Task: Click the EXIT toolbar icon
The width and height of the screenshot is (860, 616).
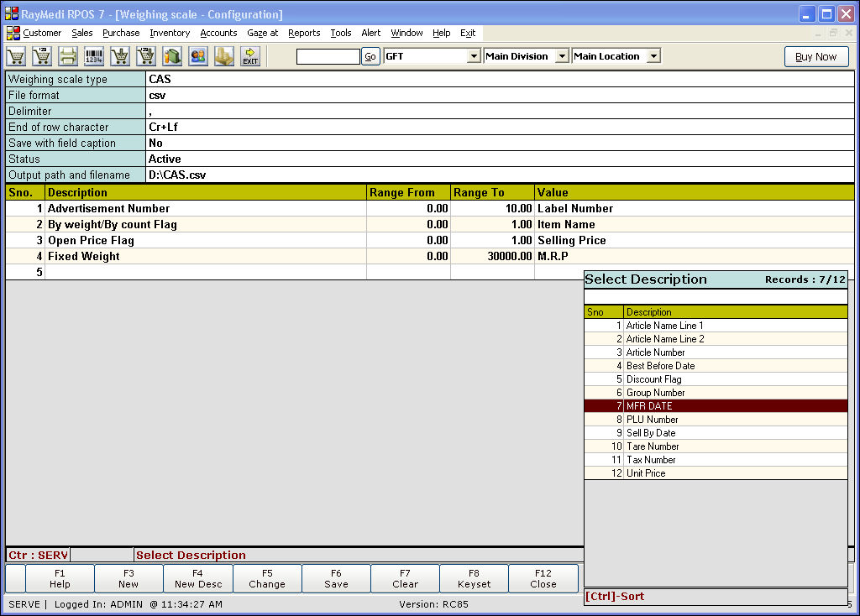Action: 250,56
